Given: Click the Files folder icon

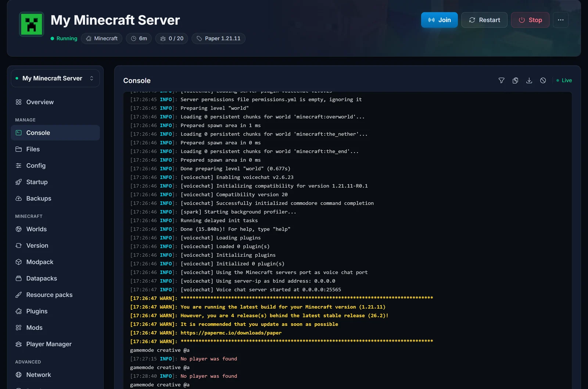Looking at the screenshot, I should [19, 149].
